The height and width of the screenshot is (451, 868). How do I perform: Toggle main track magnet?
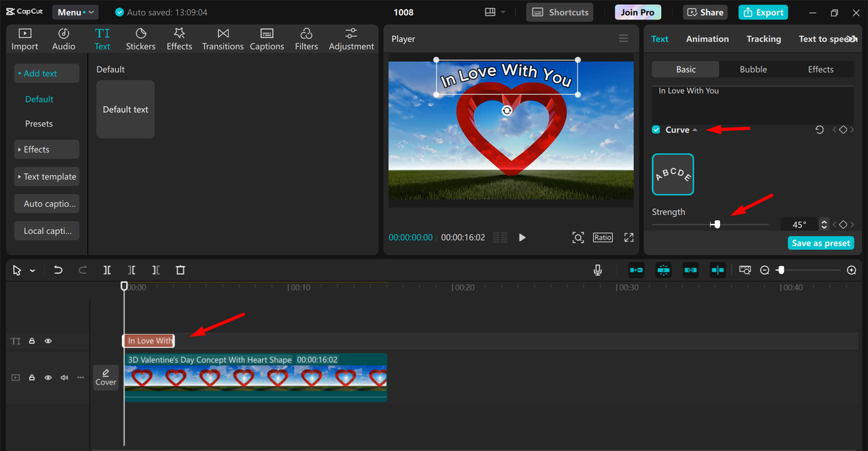tap(636, 270)
